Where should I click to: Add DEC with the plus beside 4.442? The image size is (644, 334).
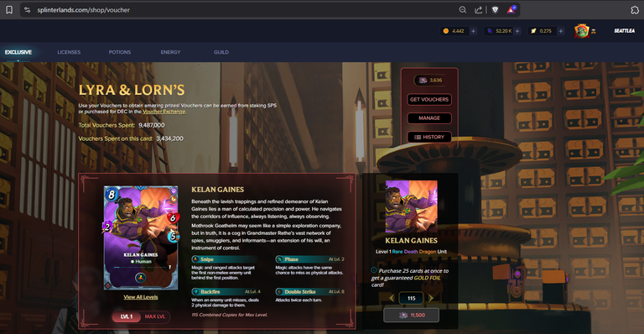click(x=473, y=31)
